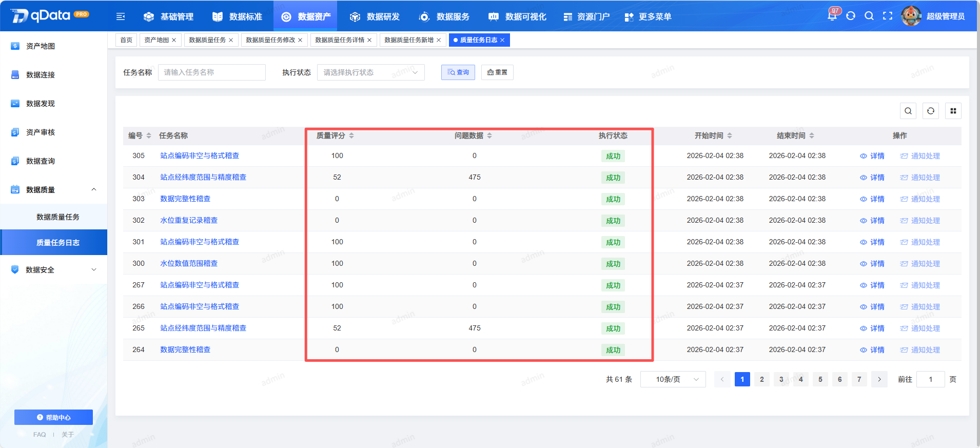The image size is (980, 448).
Task: Open column display grid icon
Action: coord(953,111)
